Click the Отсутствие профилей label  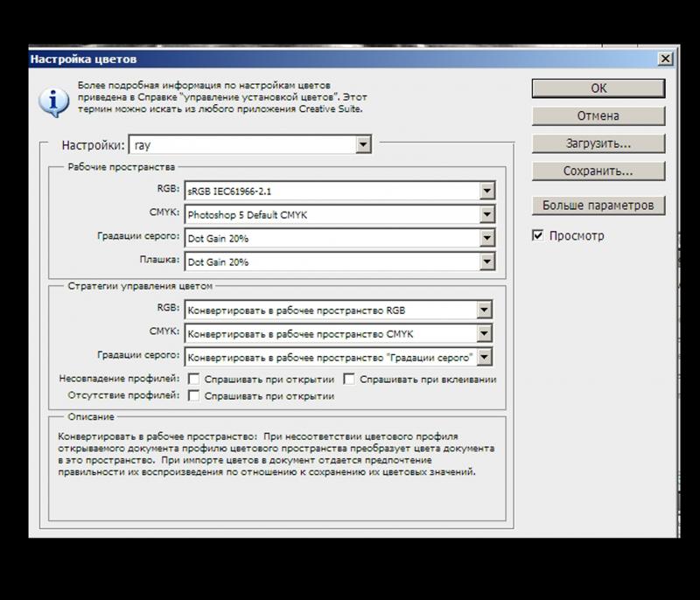point(123,395)
